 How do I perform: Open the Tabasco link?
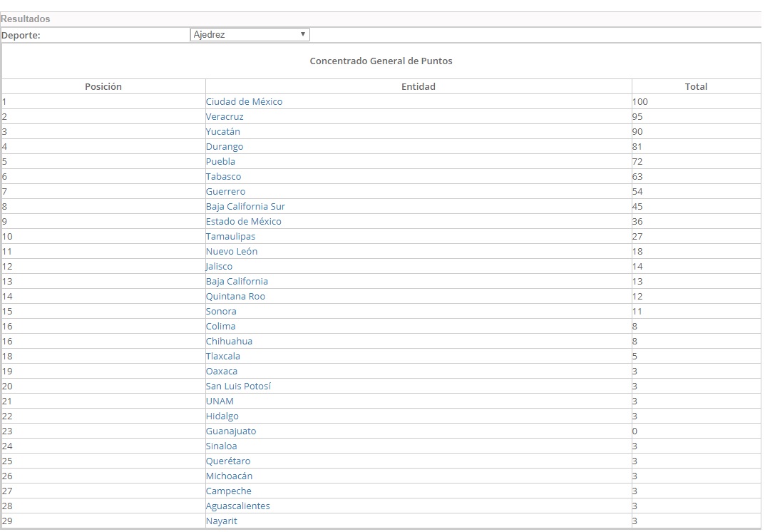point(223,177)
